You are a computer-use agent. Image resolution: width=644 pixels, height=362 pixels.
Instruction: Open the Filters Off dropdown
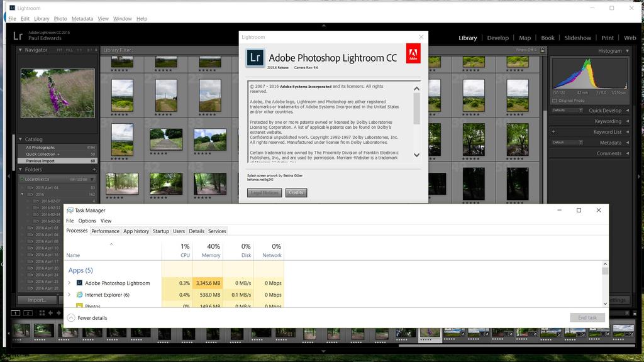point(526,50)
